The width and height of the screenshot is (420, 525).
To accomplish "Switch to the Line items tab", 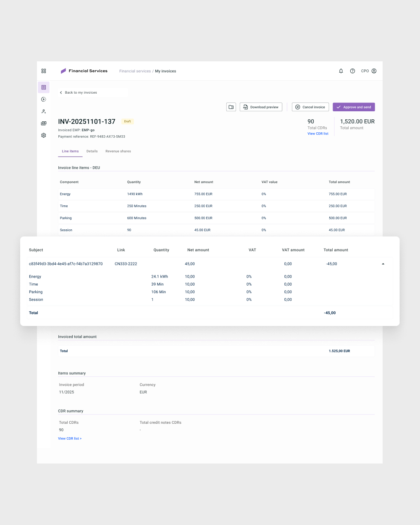I will 70,151.
